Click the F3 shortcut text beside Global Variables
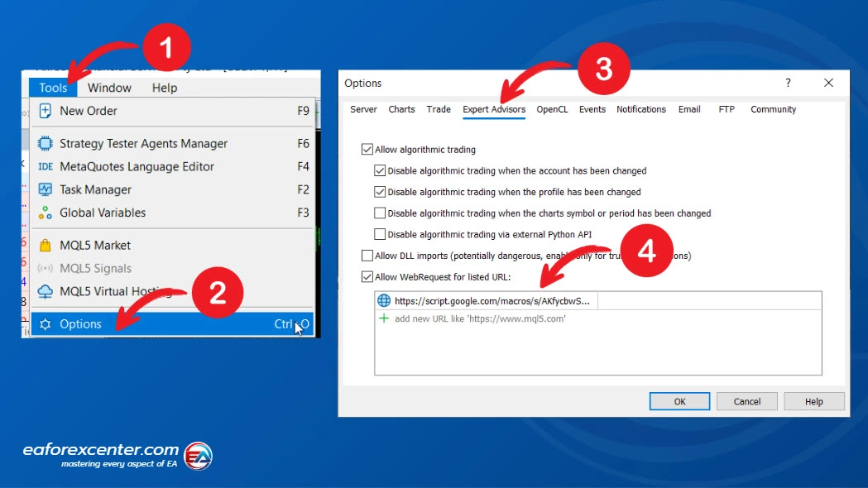This screenshot has width=868, height=488. tap(303, 213)
